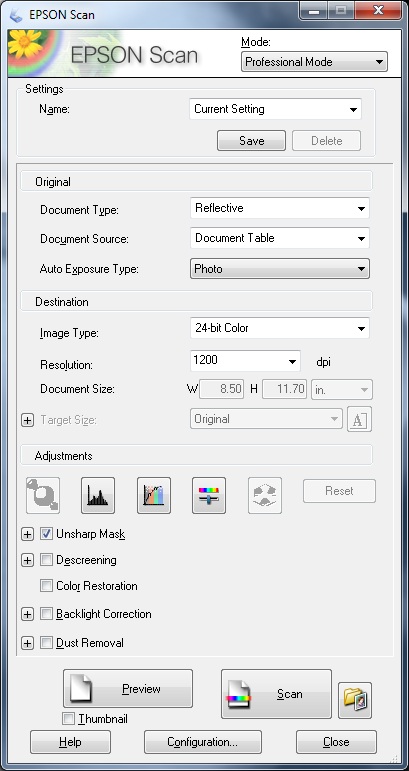409x771 pixels.
Task: Click the Reset adjustments button
Action: coord(339,491)
